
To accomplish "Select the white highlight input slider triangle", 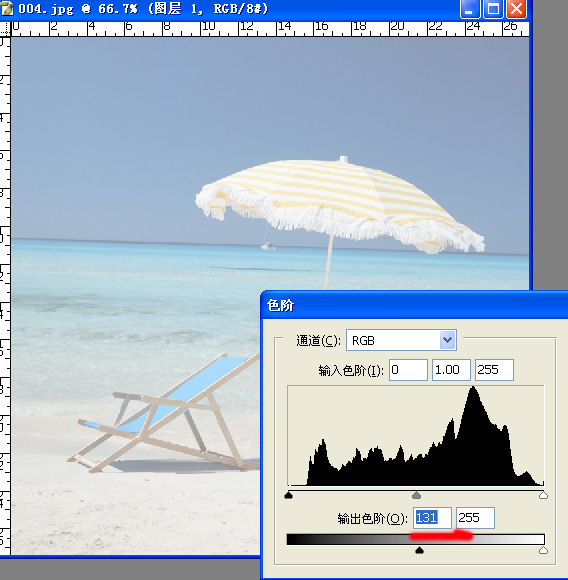I will [543, 495].
